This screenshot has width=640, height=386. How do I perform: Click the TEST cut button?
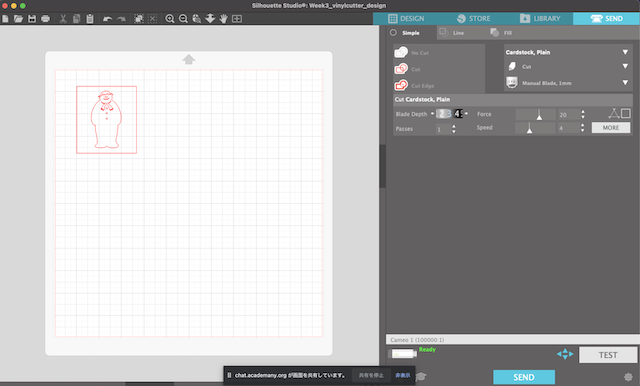(608, 355)
